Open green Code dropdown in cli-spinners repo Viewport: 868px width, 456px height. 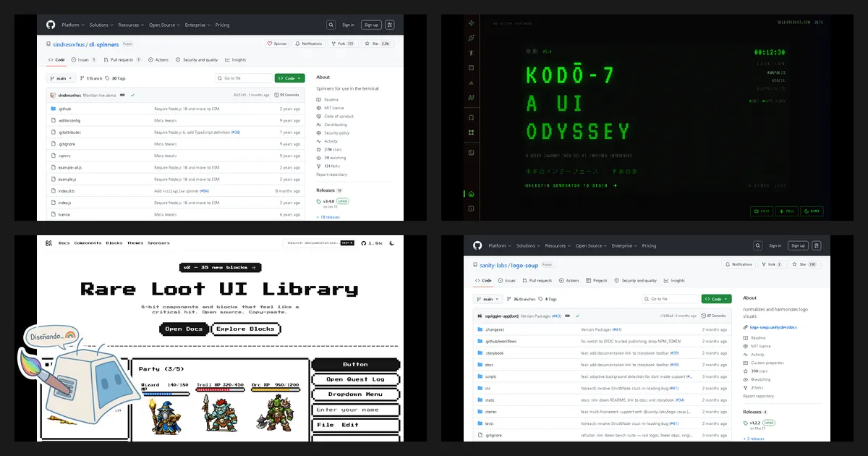(x=289, y=78)
